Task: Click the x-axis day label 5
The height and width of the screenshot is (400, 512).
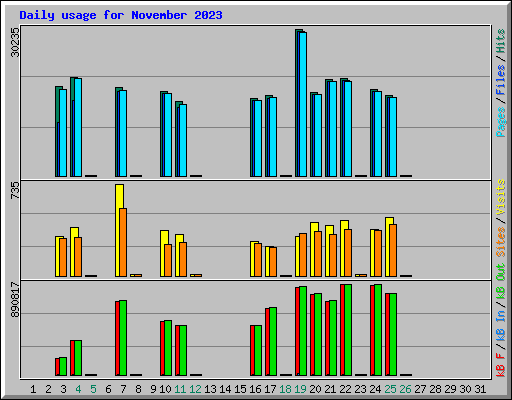Action: pyautogui.click(x=93, y=389)
